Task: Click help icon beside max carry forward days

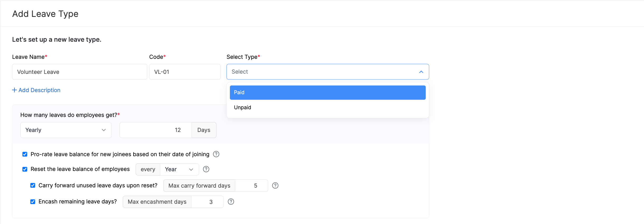Action: pos(275,185)
